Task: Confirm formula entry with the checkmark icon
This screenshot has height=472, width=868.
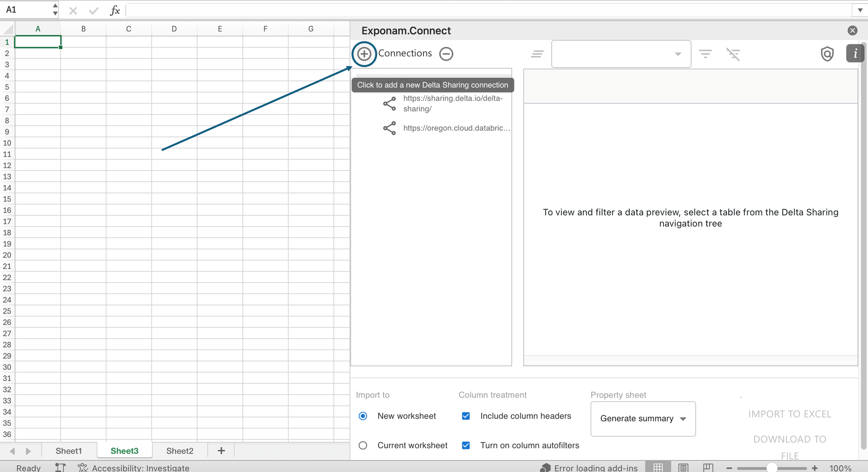Action: pyautogui.click(x=94, y=11)
